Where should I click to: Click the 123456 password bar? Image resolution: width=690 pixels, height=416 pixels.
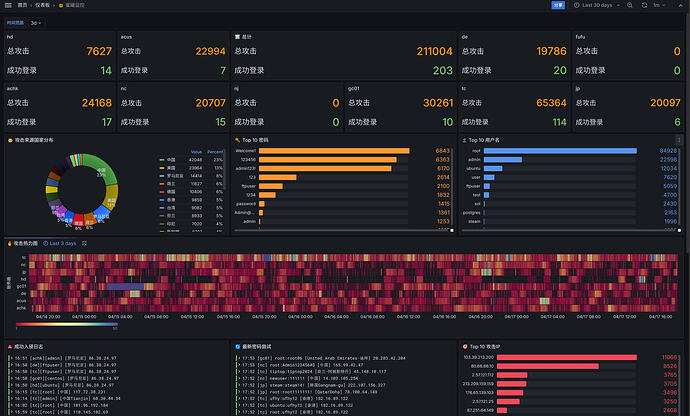click(327, 160)
